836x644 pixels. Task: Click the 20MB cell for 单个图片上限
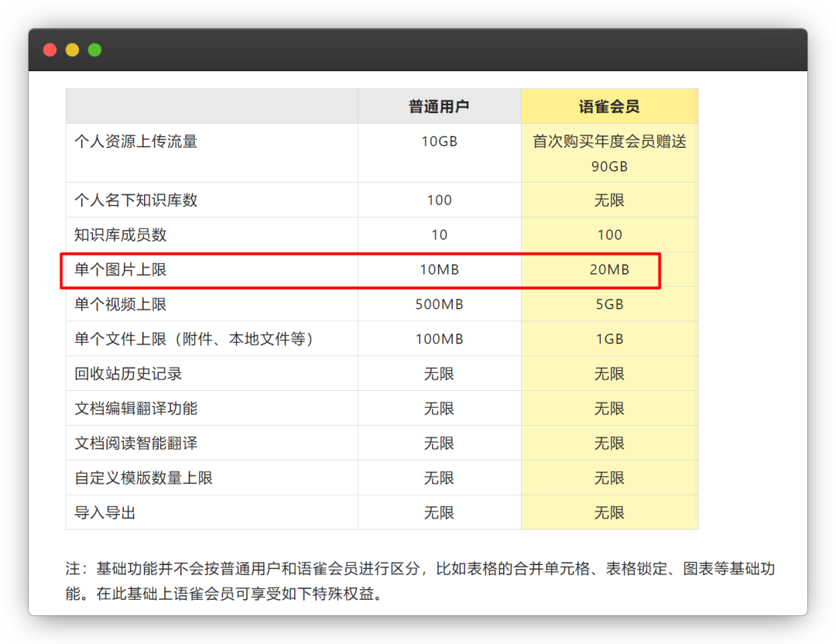pyautogui.click(x=609, y=270)
